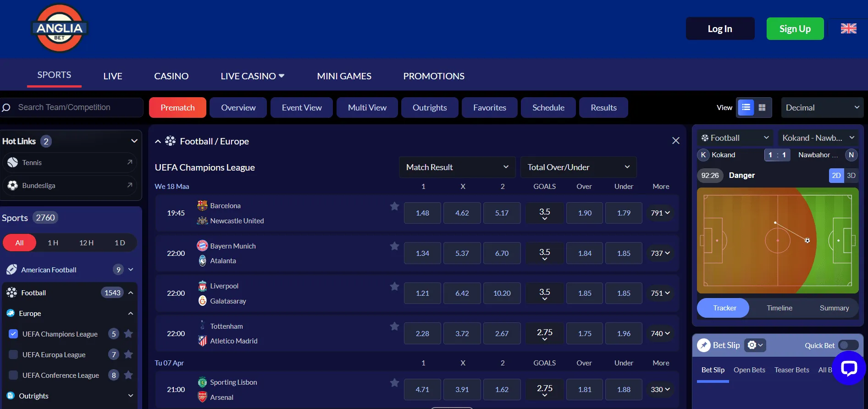Click the UK flag language icon
This screenshot has height=409, width=868.
point(848,28)
